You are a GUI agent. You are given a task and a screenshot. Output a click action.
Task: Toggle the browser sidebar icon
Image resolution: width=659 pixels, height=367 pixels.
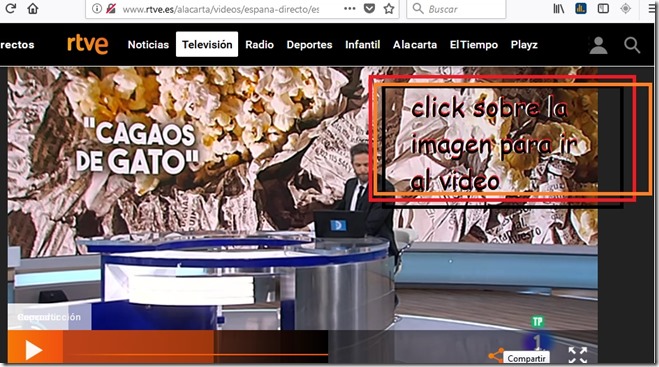point(603,8)
